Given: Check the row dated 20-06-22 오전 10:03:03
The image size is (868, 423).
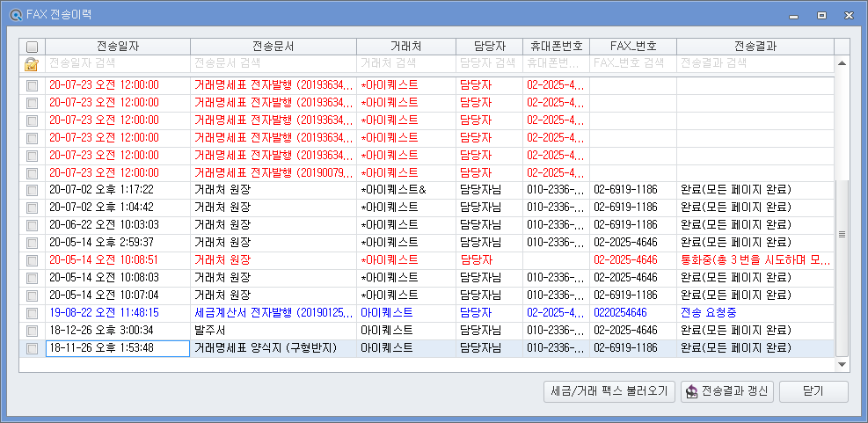Looking at the screenshot, I should coord(33,225).
